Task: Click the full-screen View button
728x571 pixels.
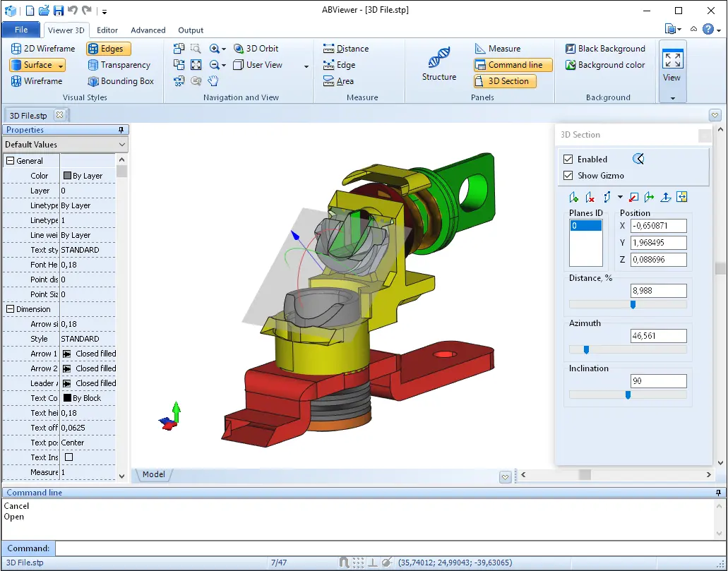Action: pyautogui.click(x=672, y=66)
